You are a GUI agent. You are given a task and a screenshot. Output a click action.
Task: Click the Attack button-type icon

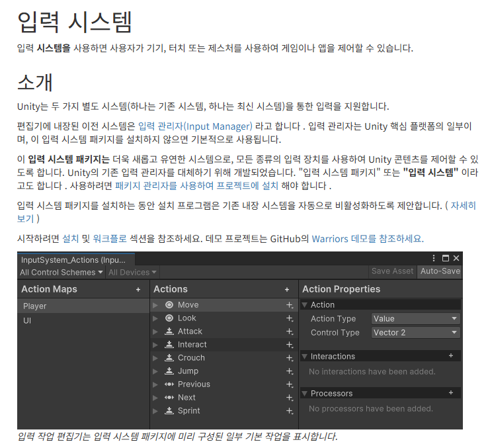(169, 332)
